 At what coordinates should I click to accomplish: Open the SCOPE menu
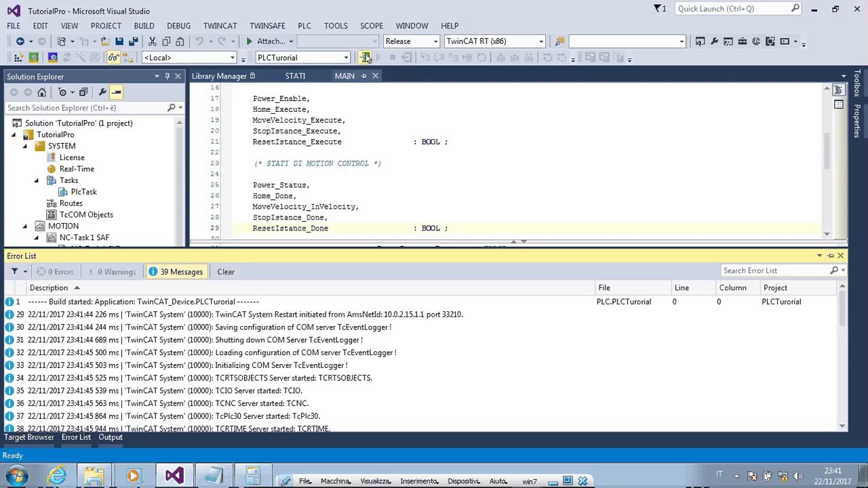click(x=372, y=26)
